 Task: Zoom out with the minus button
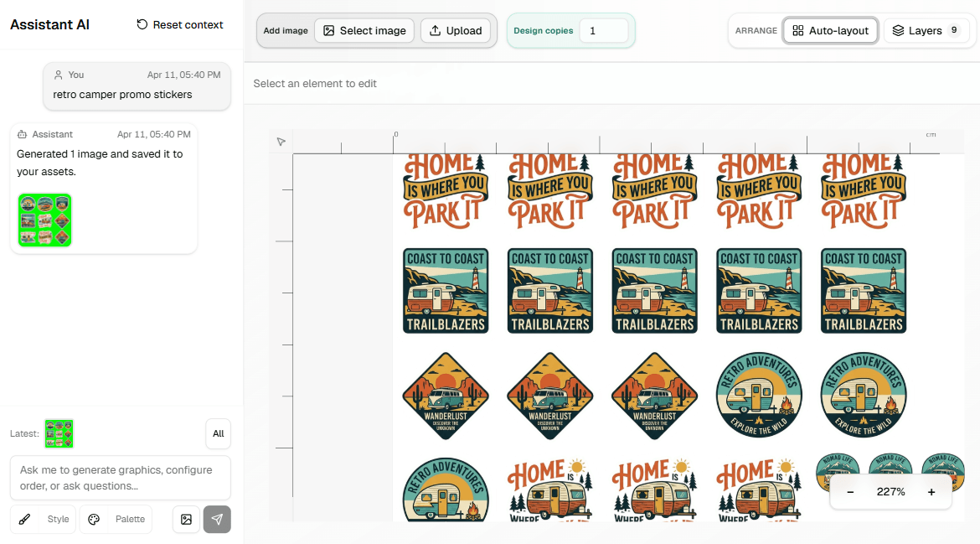click(850, 492)
